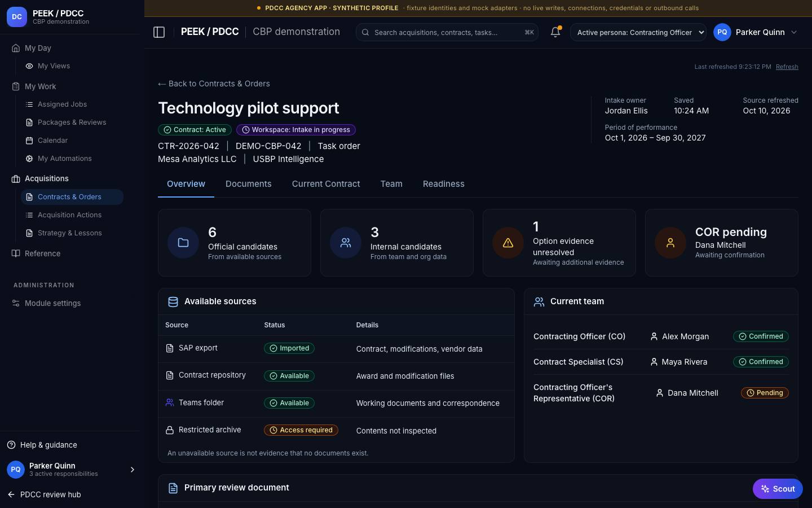The width and height of the screenshot is (812, 508).
Task: Open the Readiness tab
Action: [x=444, y=184]
